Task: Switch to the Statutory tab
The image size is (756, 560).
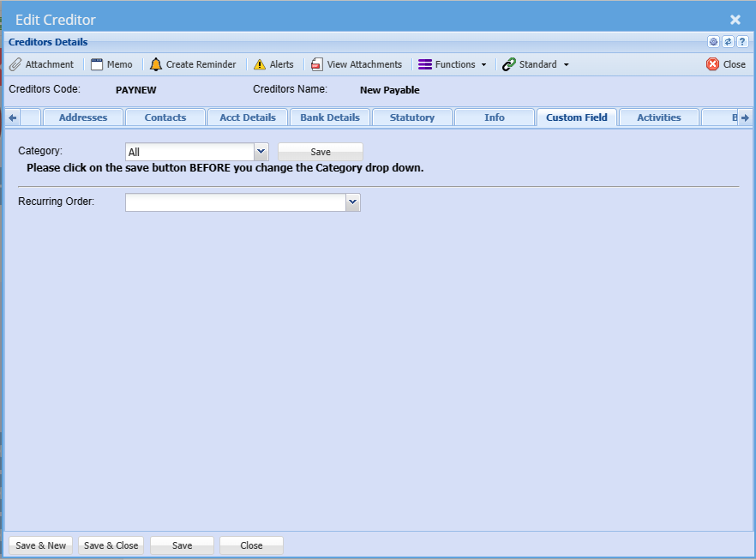Action: (x=412, y=117)
